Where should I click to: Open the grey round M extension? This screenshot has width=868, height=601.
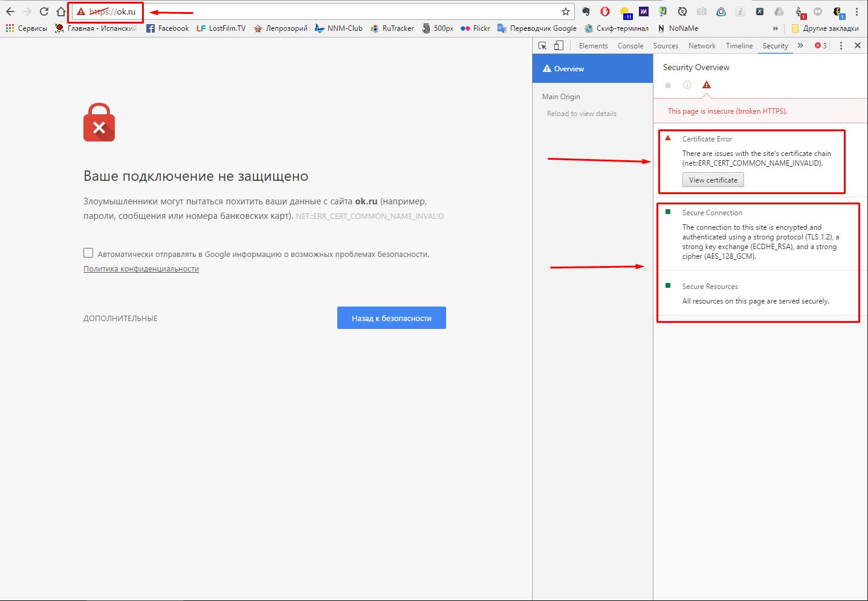click(818, 11)
